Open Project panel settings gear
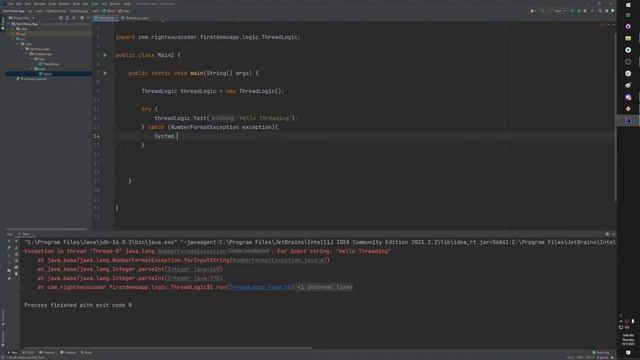The width and height of the screenshot is (640, 360). (82, 18)
